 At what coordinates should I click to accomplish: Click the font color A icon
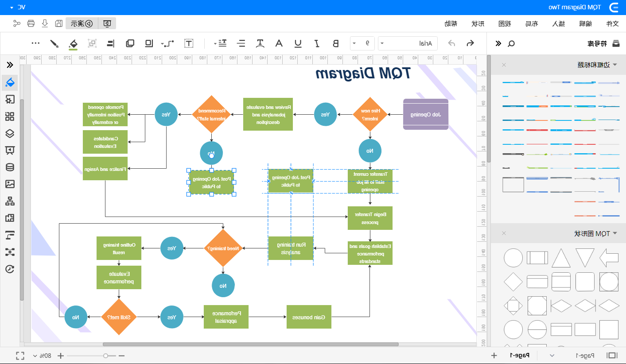(279, 43)
